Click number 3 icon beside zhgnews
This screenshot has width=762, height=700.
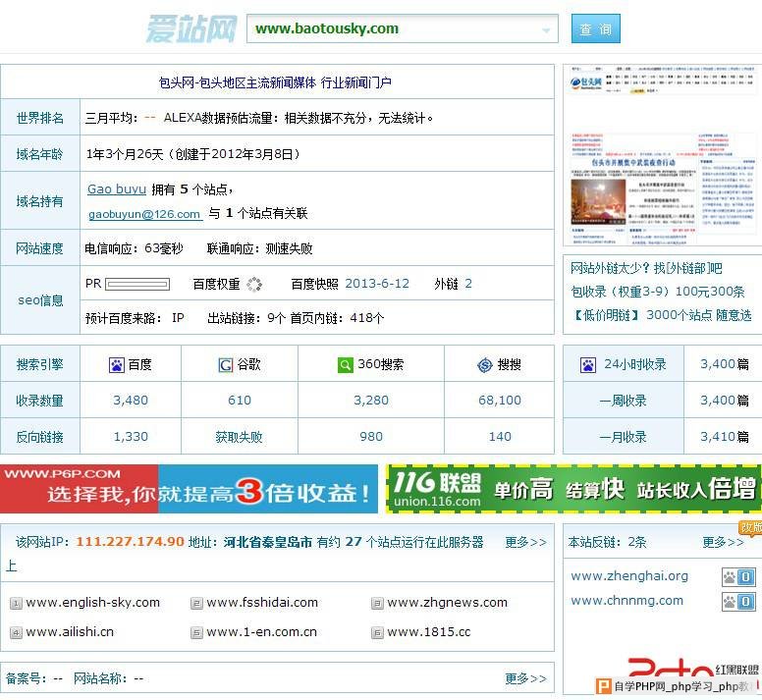pyautogui.click(x=377, y=604)
